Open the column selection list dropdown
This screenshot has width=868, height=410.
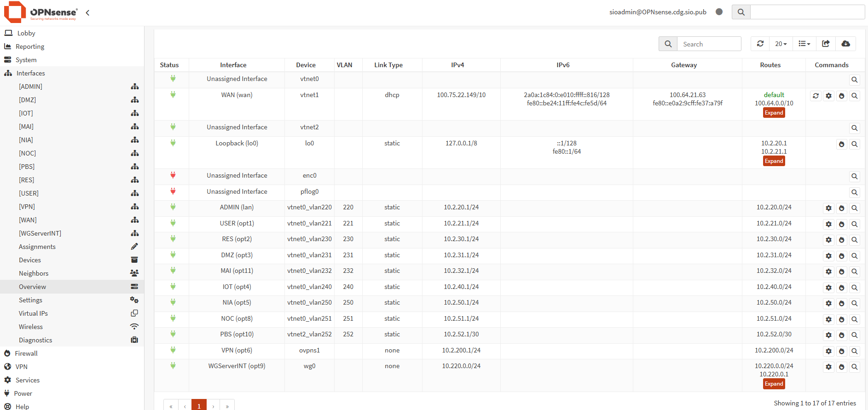[804, 44]
